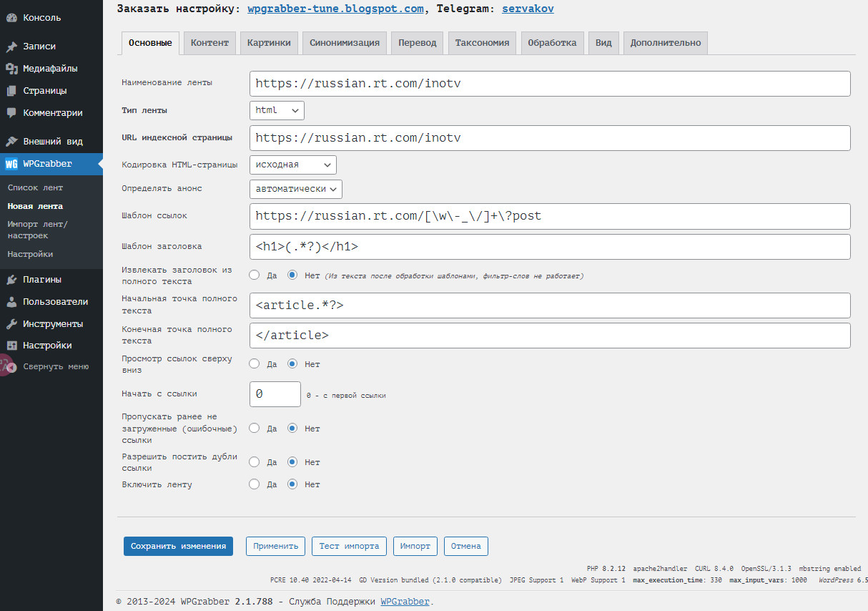The height and width of the screenshot is (611, 868).
Task: Focus the Шаблон ссылок input field
Action: click(x=550, y=216)
